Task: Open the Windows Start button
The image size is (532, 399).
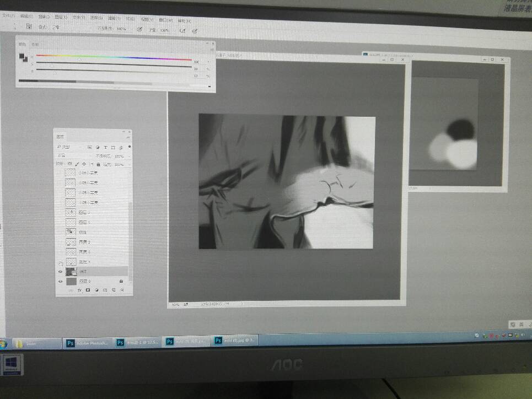Action: [x=3, y=344]
